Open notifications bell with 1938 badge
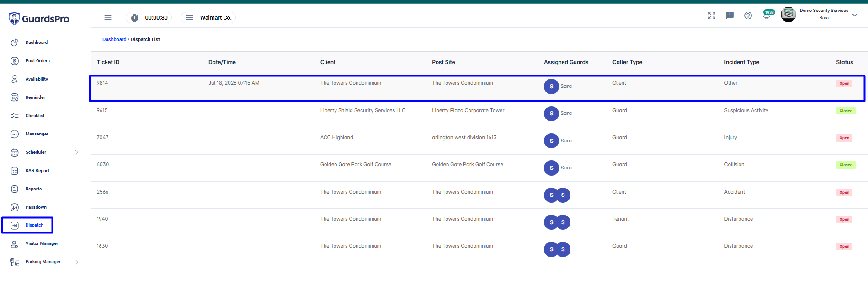This screenshot has width=868, height=303. coord(767,16)
